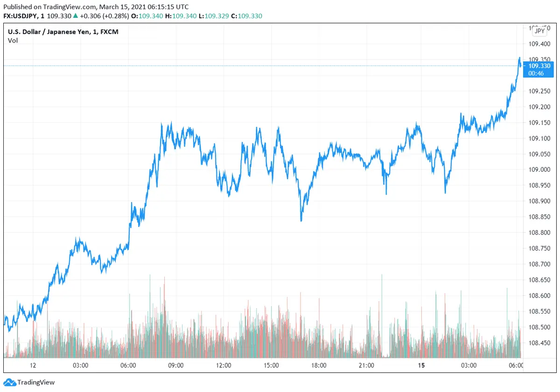Image resolution: width=560 pixels, height=392 pixels.
Task: Click the H:109.340 high value
Action: [x=186, y=16]
